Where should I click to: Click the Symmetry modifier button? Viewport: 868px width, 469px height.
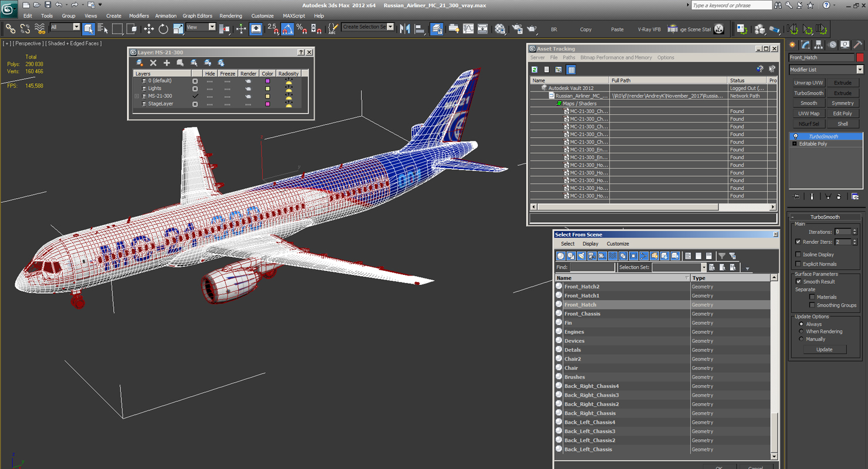843,103
